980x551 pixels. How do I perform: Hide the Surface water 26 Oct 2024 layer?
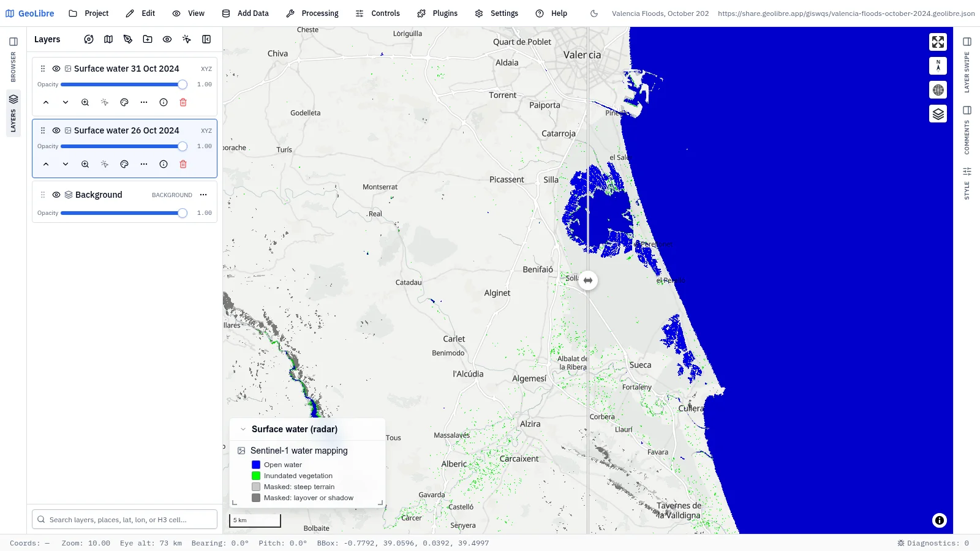[56, 130]
